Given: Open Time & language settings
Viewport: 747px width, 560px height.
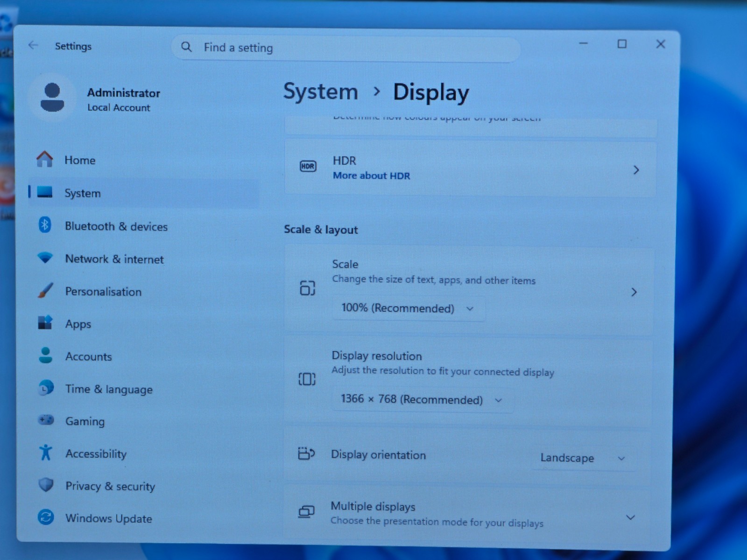Looking at the screenshot, I should (x=142, y=389).
